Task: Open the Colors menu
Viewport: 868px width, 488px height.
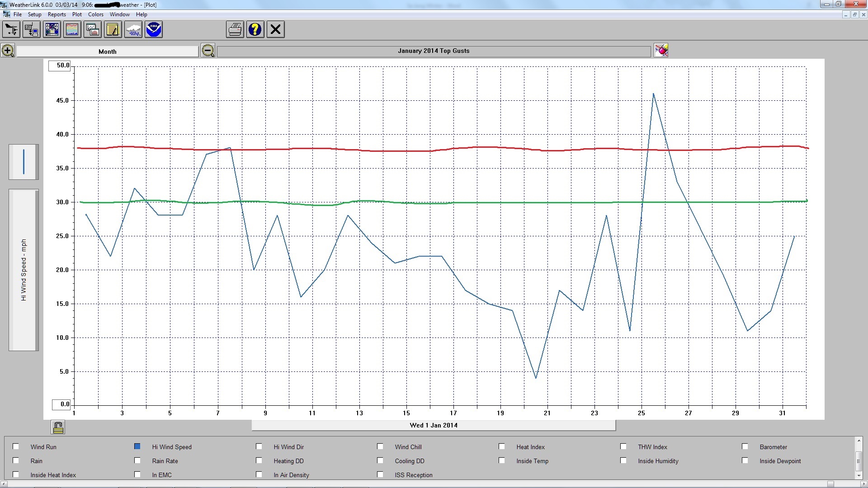Action: 95,14
